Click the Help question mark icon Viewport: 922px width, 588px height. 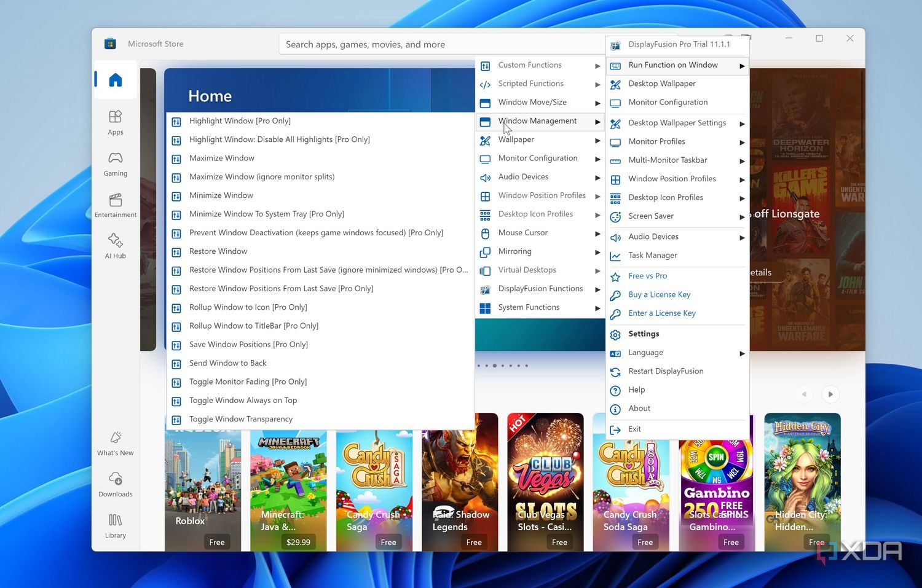point(615,391)
